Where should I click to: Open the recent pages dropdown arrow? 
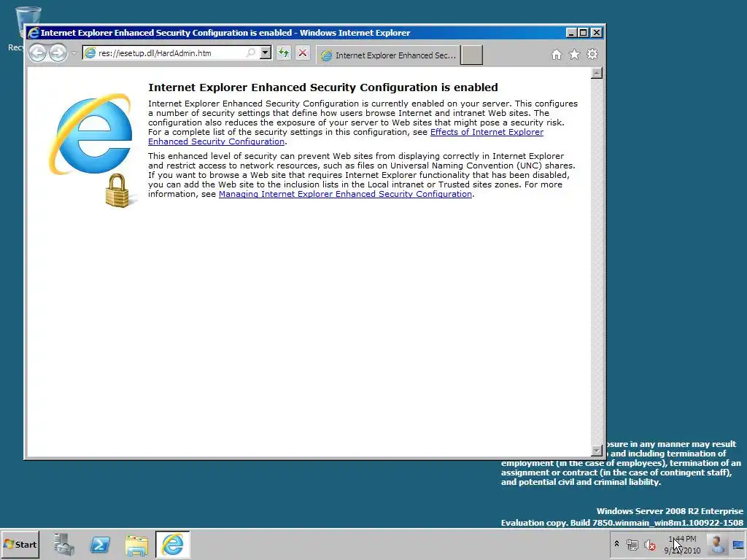pos(74,53)
